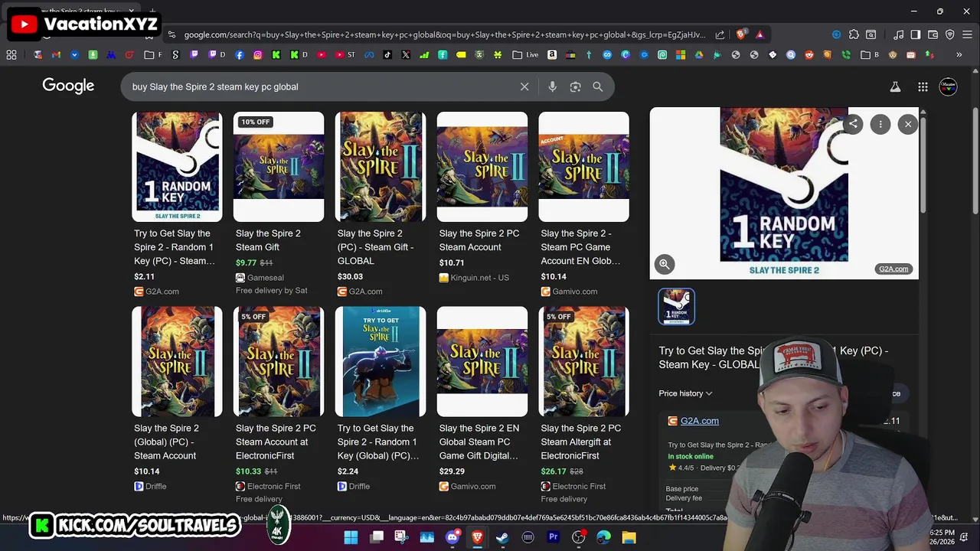Open the Brave Shields icon in address bar
This screenshot has height=551, width=980.
point(741,34)
